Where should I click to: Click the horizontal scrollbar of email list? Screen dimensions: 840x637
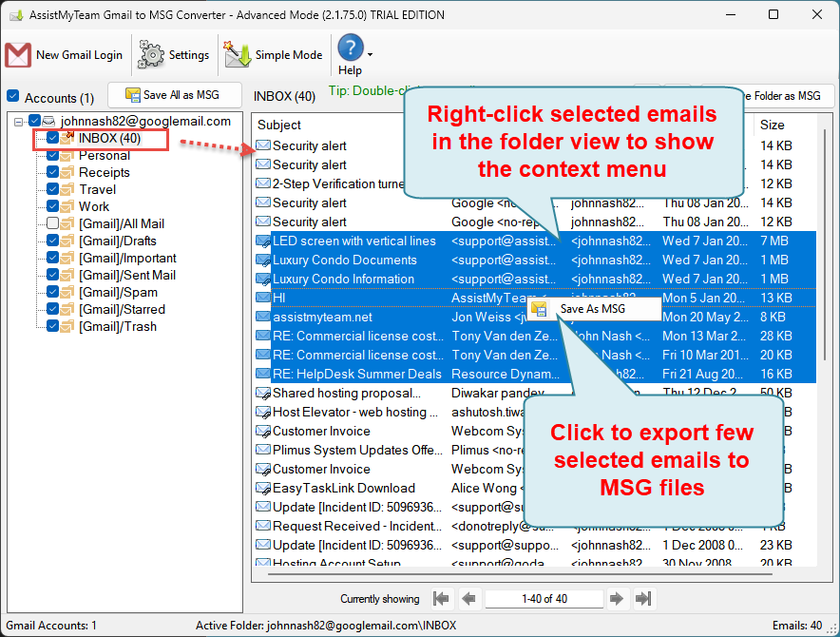tap(520, 573)
